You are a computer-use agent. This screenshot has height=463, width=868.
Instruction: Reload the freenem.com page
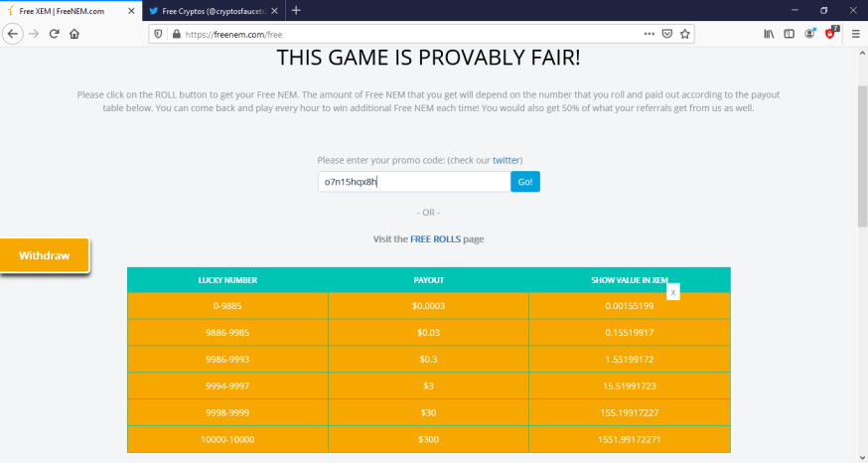tap(54, 34)
